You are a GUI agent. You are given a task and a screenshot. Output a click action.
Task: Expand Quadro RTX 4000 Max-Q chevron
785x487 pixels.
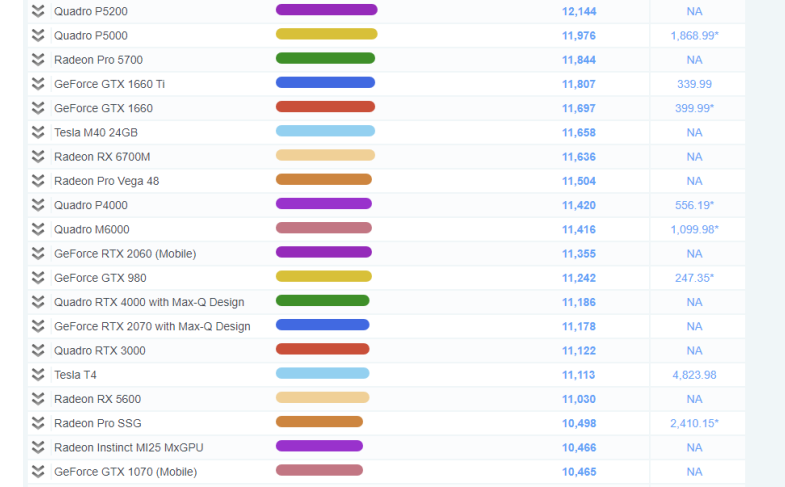(38, 302)
